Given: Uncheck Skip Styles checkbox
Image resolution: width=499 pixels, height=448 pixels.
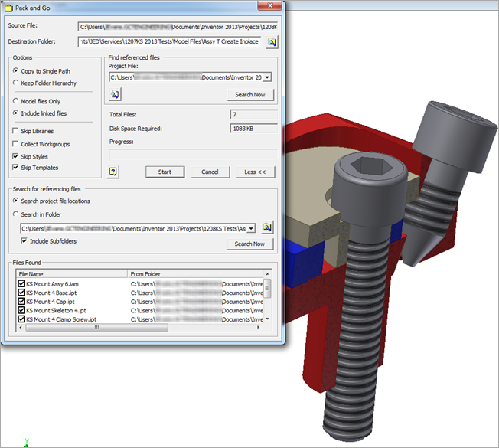Looking at the screenshot, I should tap(15, 156).
